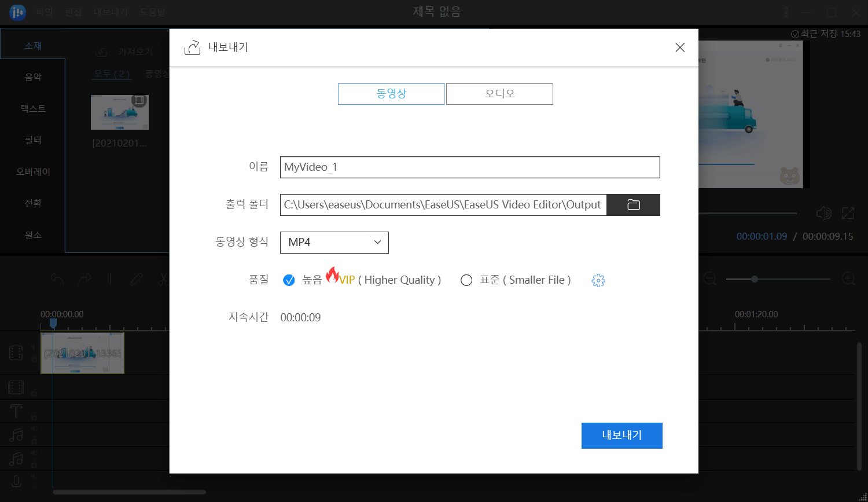
Task: Select the music track note icon
Action: (16, 434)
